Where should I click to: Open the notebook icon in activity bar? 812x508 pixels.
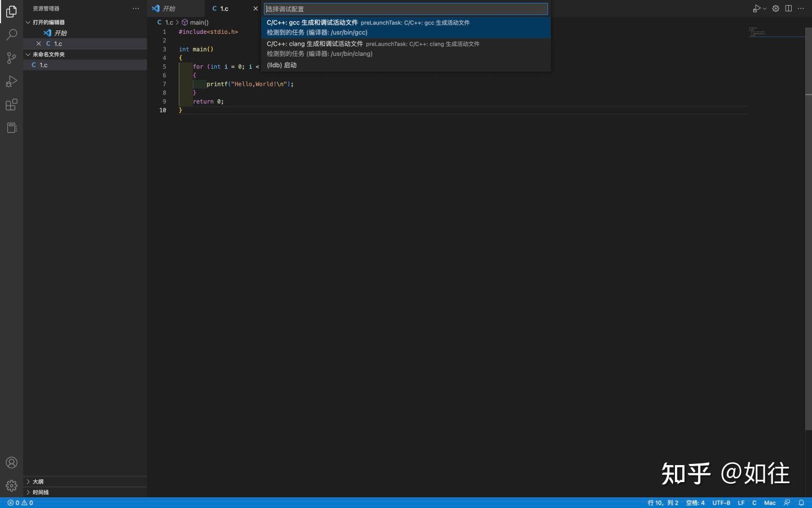[11, 128]
